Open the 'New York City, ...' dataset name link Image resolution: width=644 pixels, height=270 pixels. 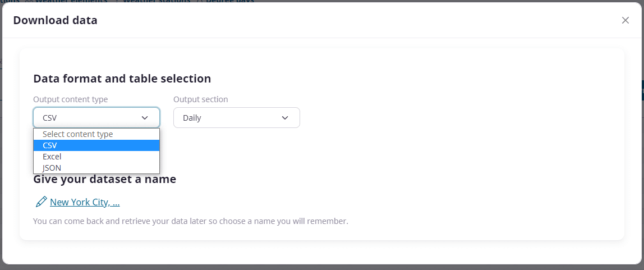pos(85,202)
